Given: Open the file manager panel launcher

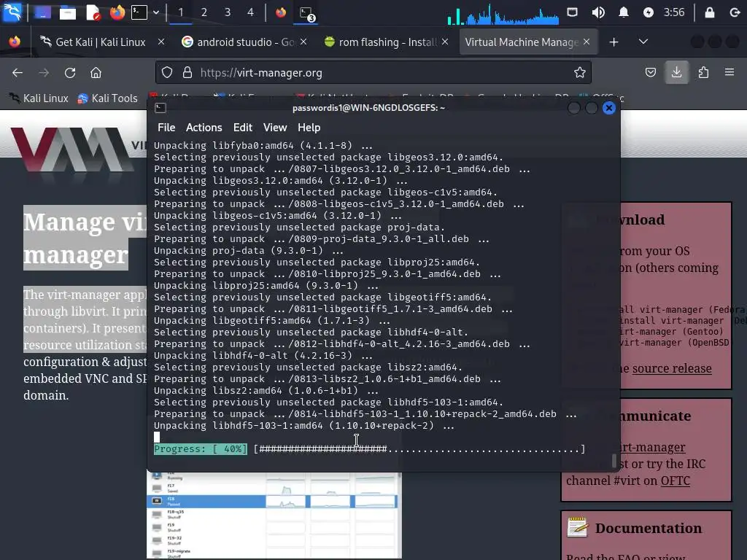Looking at the screenshot, I should tap(67, 12).
